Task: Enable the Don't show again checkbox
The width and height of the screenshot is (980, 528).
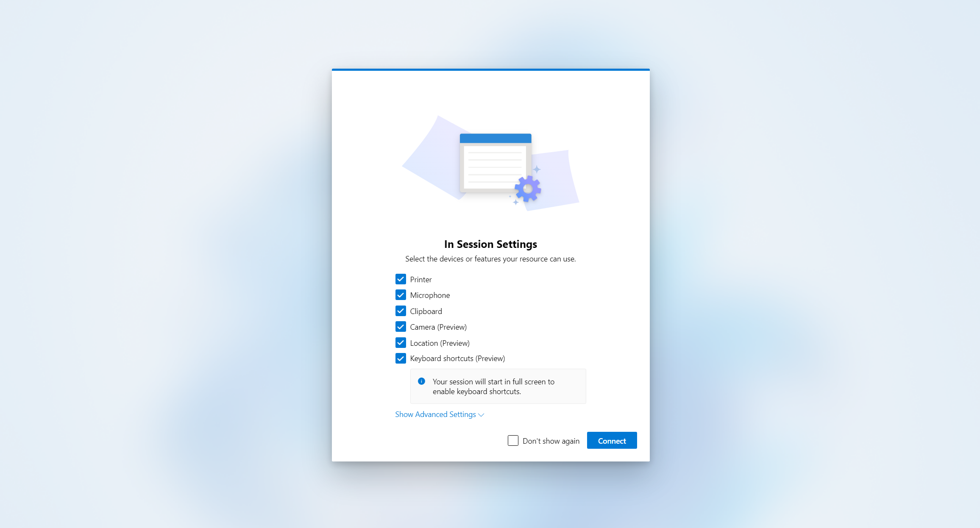Action: (x=513, y=441)
